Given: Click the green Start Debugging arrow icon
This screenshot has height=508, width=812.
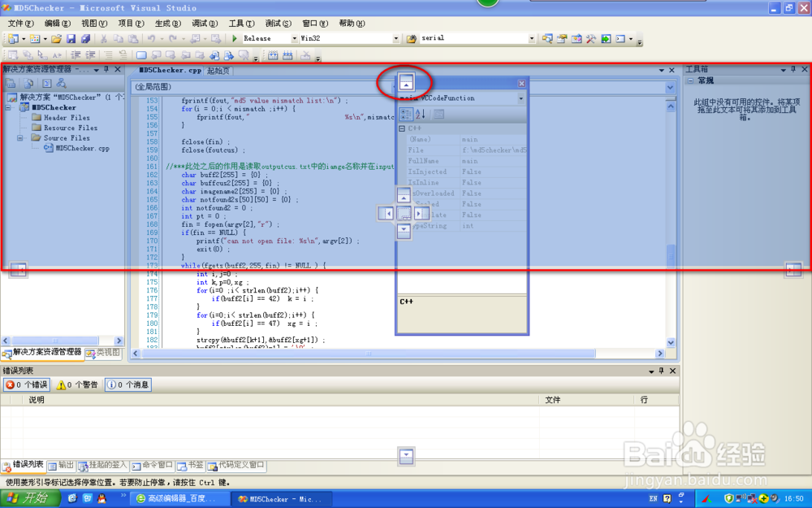Looking at the screenshot, I should coord(235,38).
